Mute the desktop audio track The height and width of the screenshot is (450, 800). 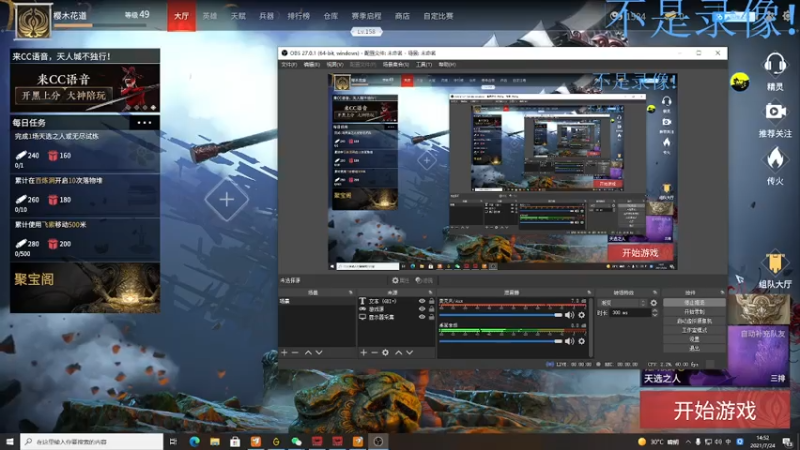pos(569,341)
